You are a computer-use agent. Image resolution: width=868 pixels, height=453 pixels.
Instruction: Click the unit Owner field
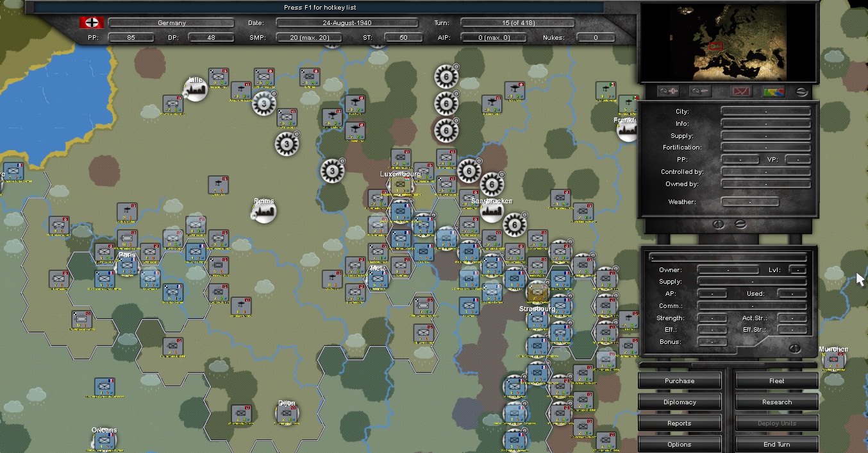tap(728, 270)
